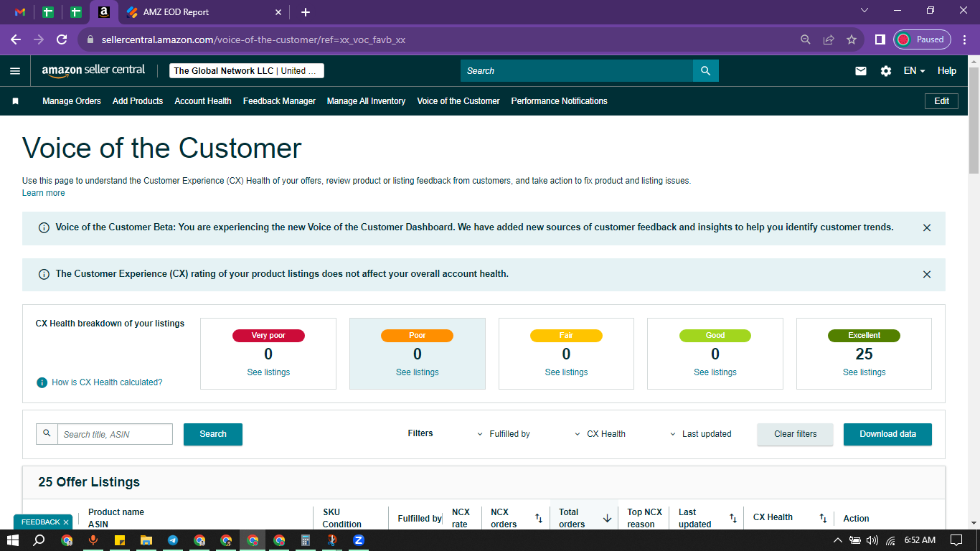Click the info icon beside 'How is CX Health calculated?'
This screenshot has height=551, width=980.
[42, 382]
